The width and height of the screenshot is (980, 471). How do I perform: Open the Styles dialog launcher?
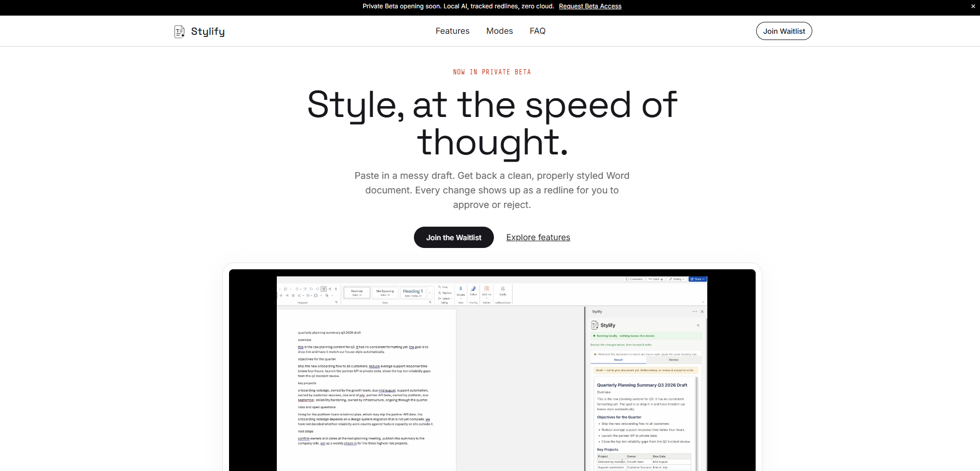pos(430,302)
